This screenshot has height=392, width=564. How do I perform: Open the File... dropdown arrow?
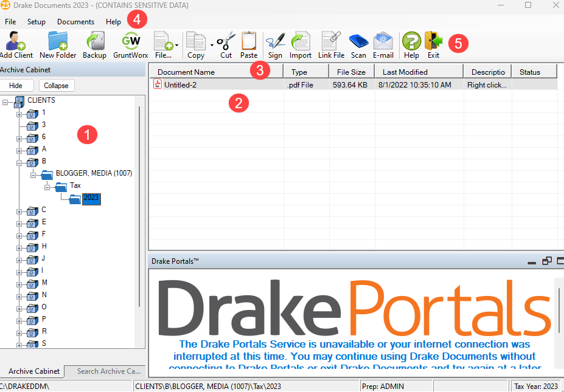pos(176,45)
